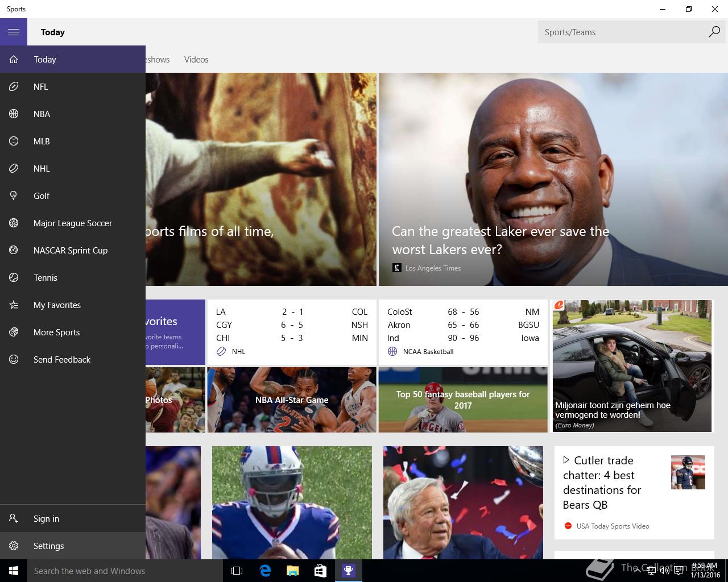
Task: Open Top 50 fantasy baseball players tile
Action: pyautogui.click(x=463, y=400)
